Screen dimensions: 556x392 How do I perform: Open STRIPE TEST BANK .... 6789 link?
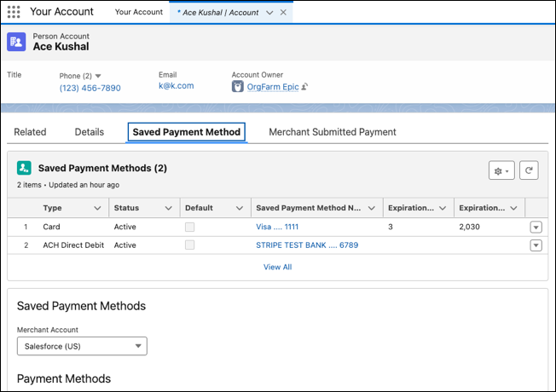(x=307, y=245)
